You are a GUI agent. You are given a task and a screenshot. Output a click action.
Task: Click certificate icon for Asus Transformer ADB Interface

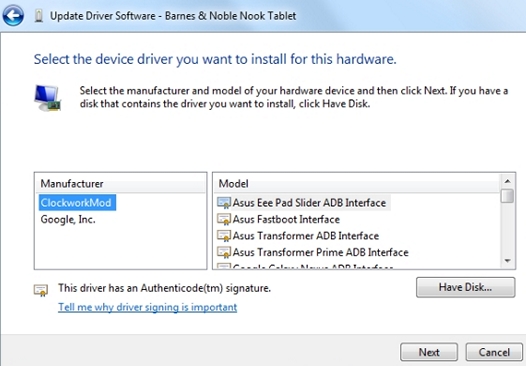point(224,236)
